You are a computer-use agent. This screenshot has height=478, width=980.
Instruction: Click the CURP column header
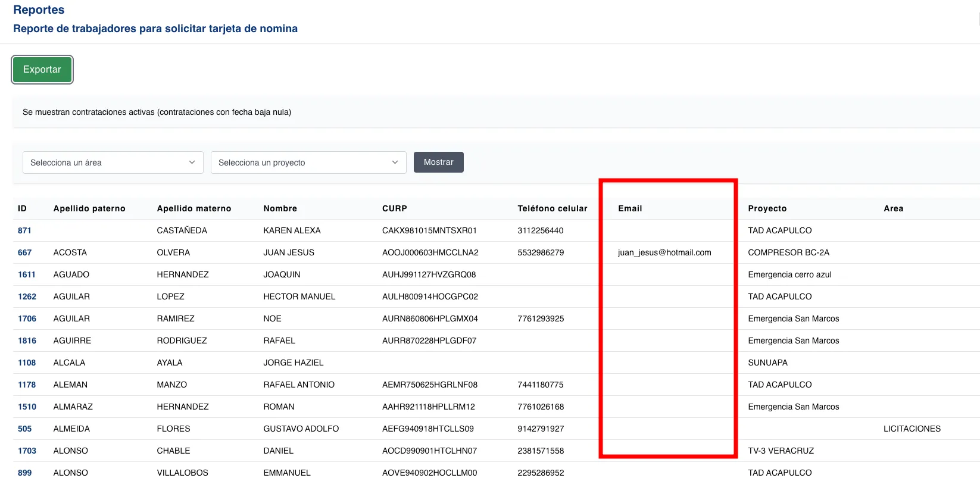(x=394, y=208)
